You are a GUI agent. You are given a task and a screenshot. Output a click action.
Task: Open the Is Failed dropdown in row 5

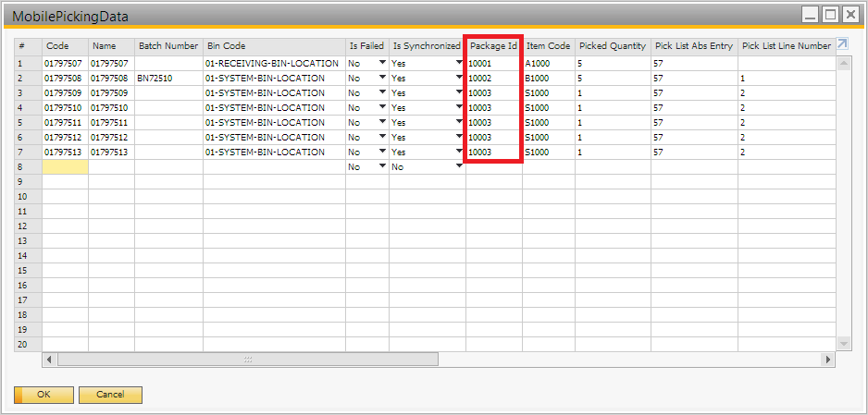point(382,123)
